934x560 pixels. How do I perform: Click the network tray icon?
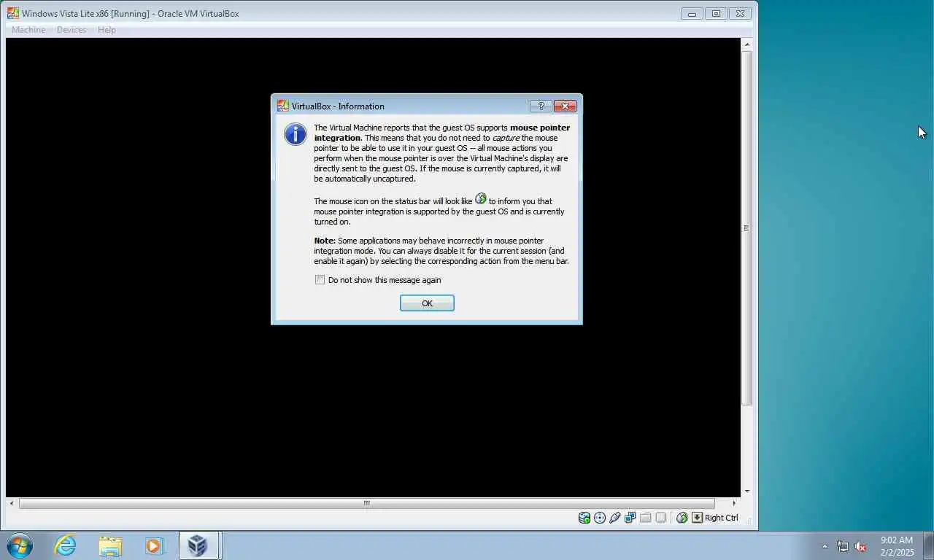pos(843,546)
